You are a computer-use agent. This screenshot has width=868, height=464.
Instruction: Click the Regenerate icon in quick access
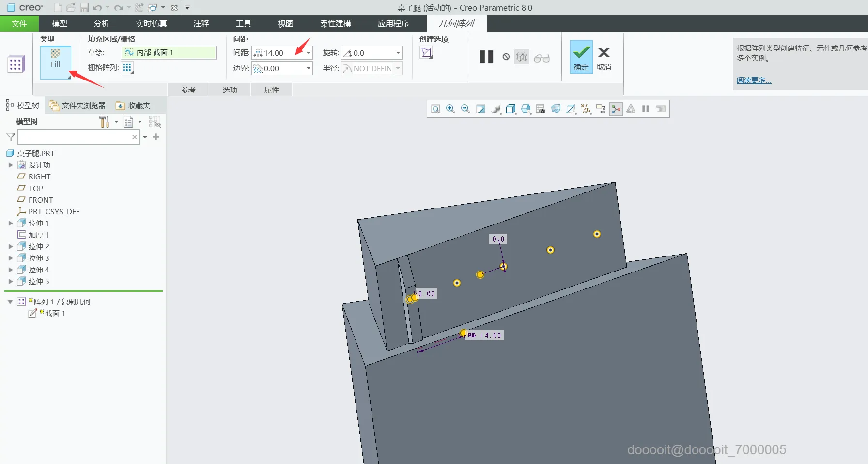pyautogui.click(x=139, y=7)
